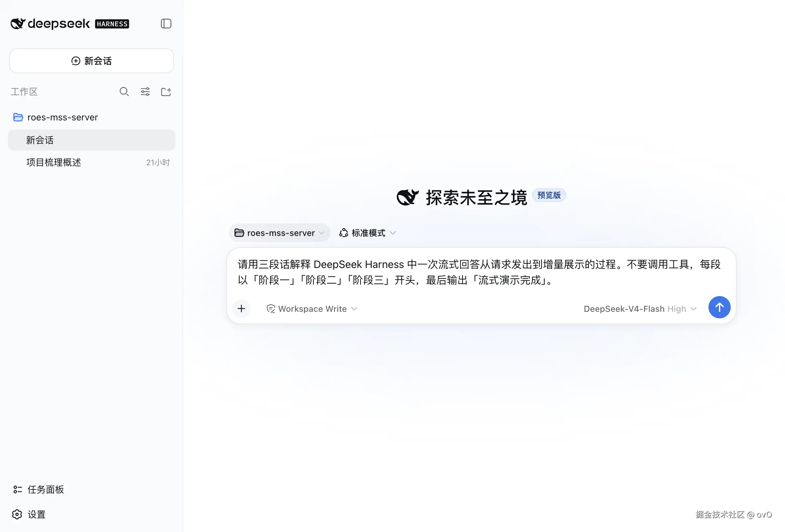
Task: Open 设置 settings
Action: tap(29, 514)
